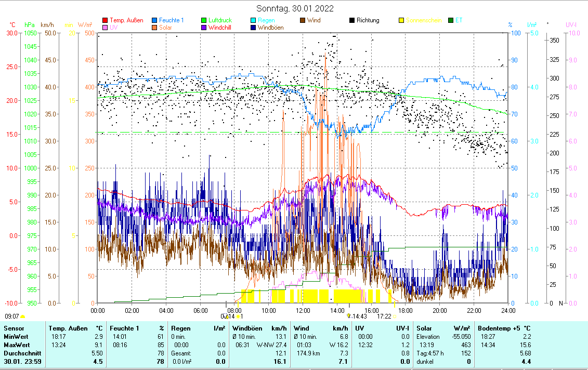Click the yellow sun icon beside 09:07
The image size is (588, 370).
pyautogui.click(x=22, y=316)
